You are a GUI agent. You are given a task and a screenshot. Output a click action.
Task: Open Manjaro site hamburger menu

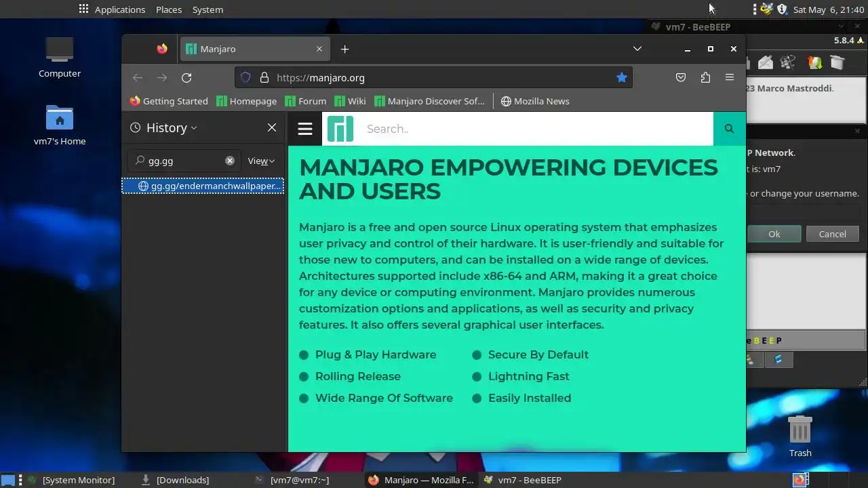[305, 129]
